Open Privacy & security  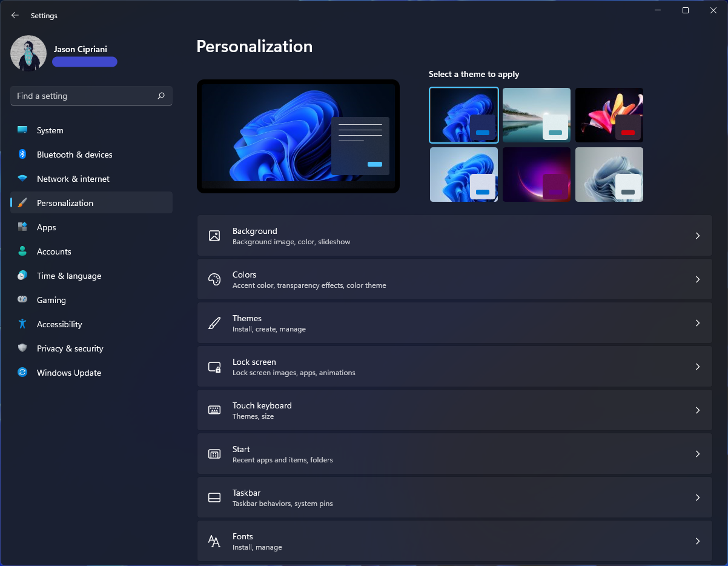91,348
